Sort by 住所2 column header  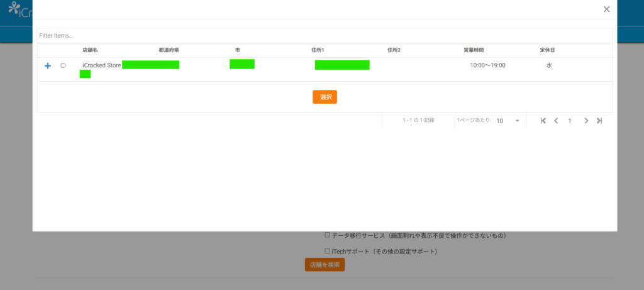[x=394, y=50]
